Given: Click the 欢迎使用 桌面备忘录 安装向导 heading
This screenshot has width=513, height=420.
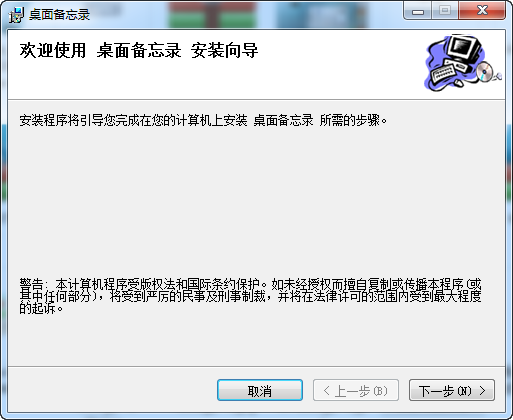Looking at the screenshot, I should pyautogui.click(x=139, y=51).
